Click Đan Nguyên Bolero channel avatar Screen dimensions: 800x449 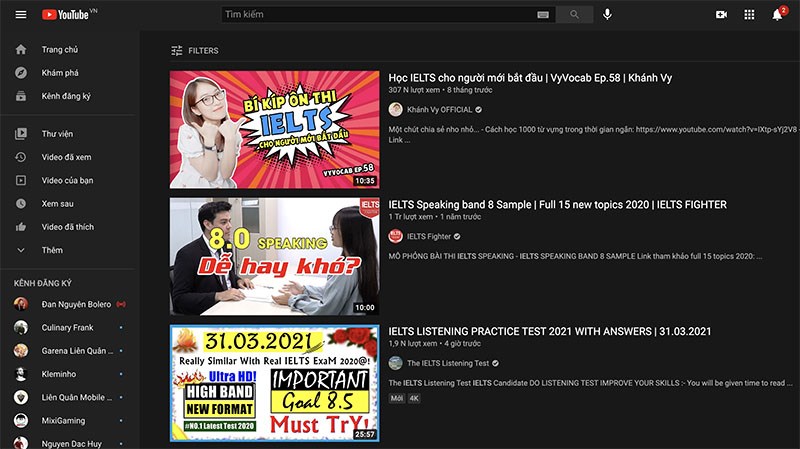coord(21,304)
